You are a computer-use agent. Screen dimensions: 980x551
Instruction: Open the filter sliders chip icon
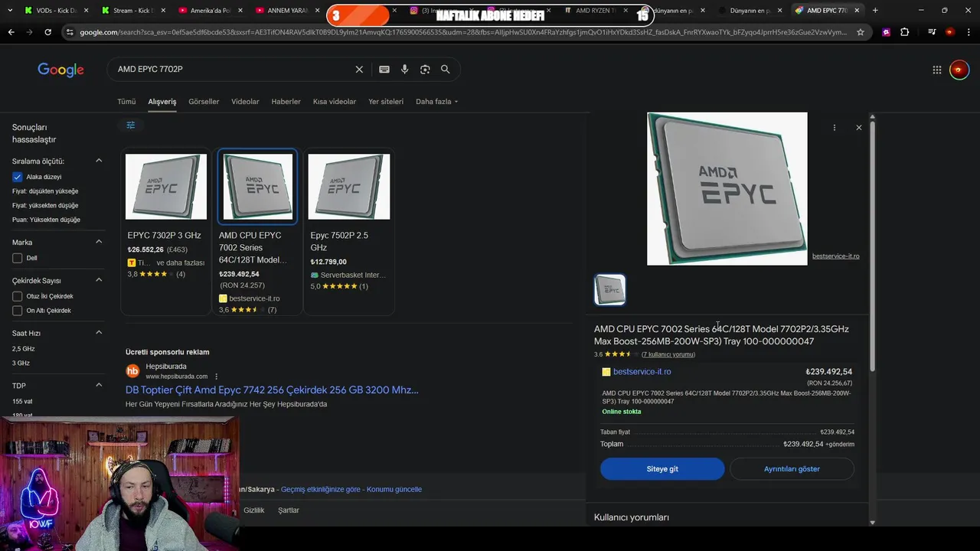[x=131, y=125]
